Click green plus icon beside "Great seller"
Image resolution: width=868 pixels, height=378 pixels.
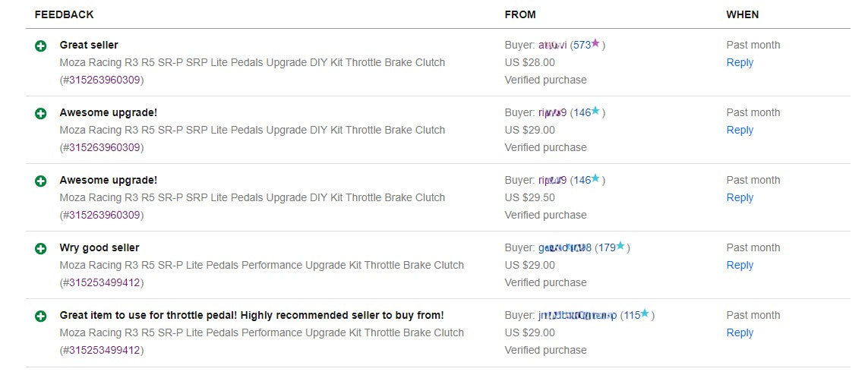(x=41, y=46)
